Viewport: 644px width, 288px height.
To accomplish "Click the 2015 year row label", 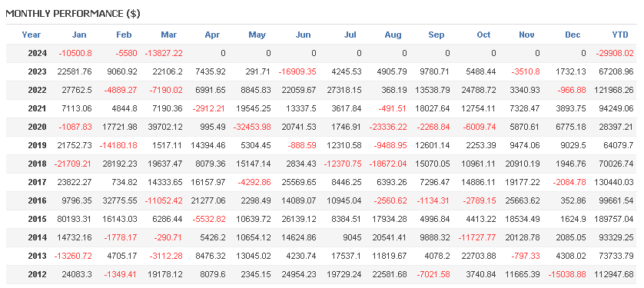I will click(38, 219).
